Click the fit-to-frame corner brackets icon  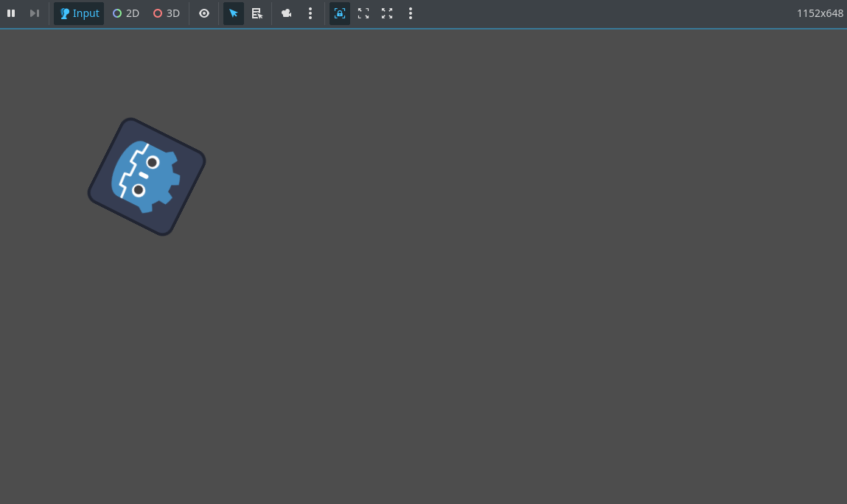[x=363, y=13]
